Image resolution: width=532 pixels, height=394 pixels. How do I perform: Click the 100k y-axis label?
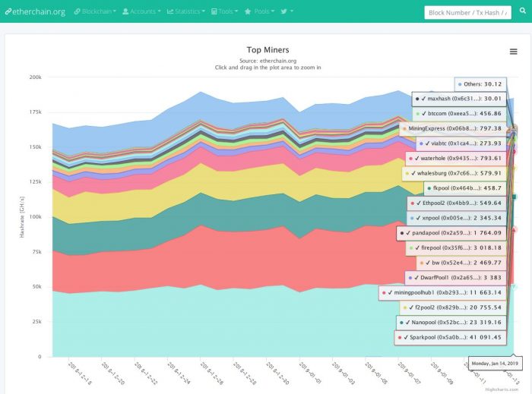[35, 217]
